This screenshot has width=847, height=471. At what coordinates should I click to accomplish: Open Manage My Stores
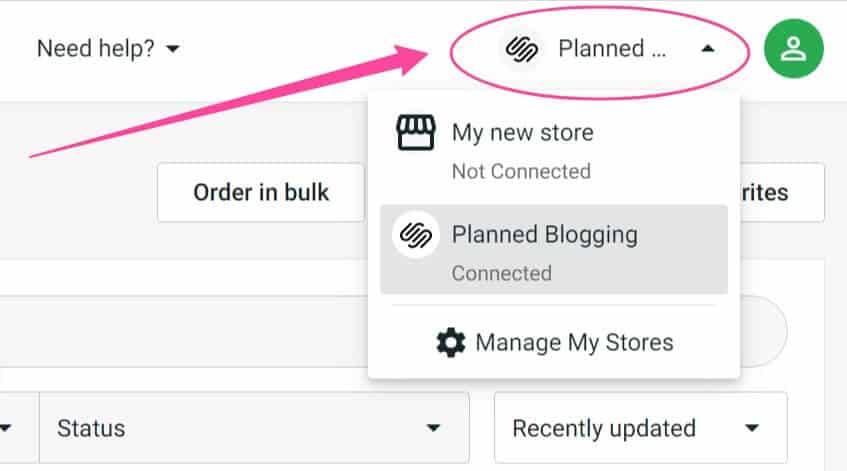pos(555,342)
